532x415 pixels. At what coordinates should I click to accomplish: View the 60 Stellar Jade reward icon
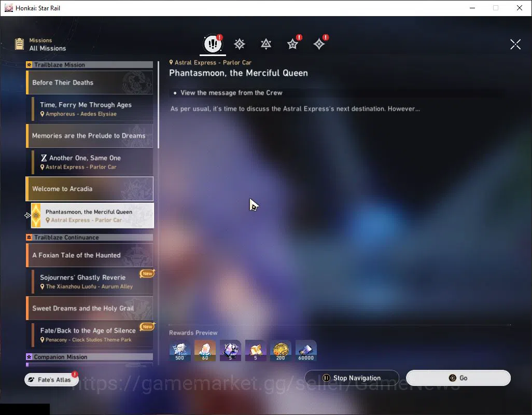coord(205,351)
